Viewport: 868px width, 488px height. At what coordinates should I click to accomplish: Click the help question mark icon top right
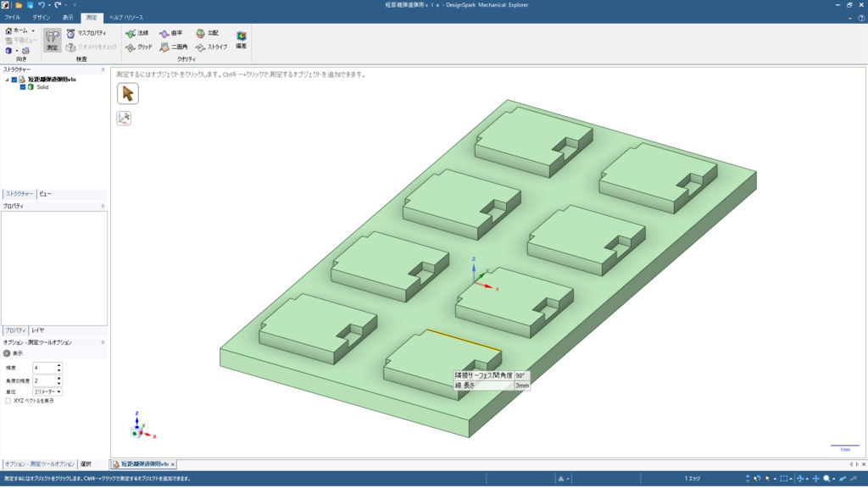pyautogui.click(x=861, y=18)
